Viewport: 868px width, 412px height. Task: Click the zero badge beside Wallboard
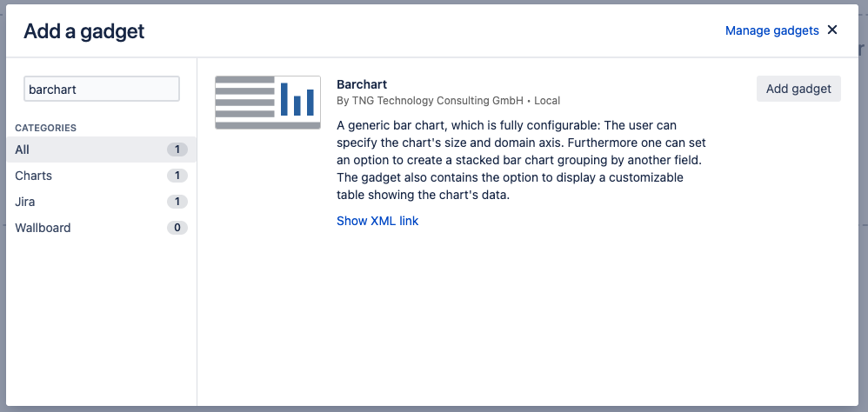(x=177, y=228)
